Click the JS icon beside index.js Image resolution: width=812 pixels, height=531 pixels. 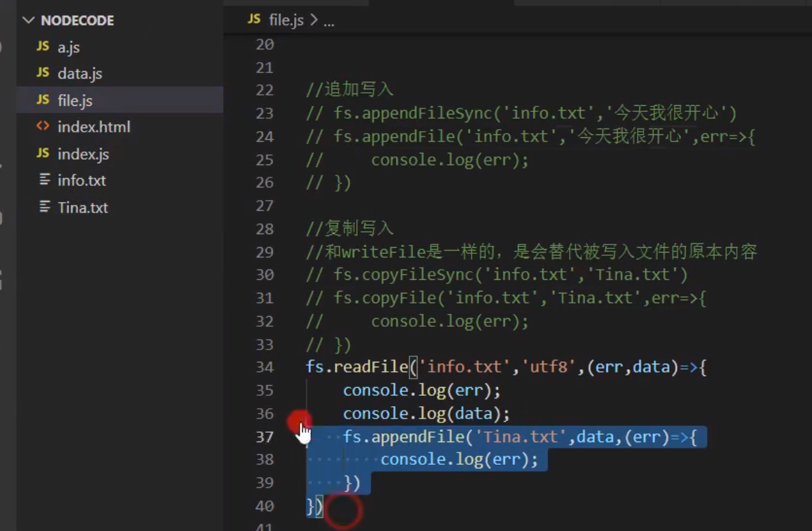(x=43, y=153)
